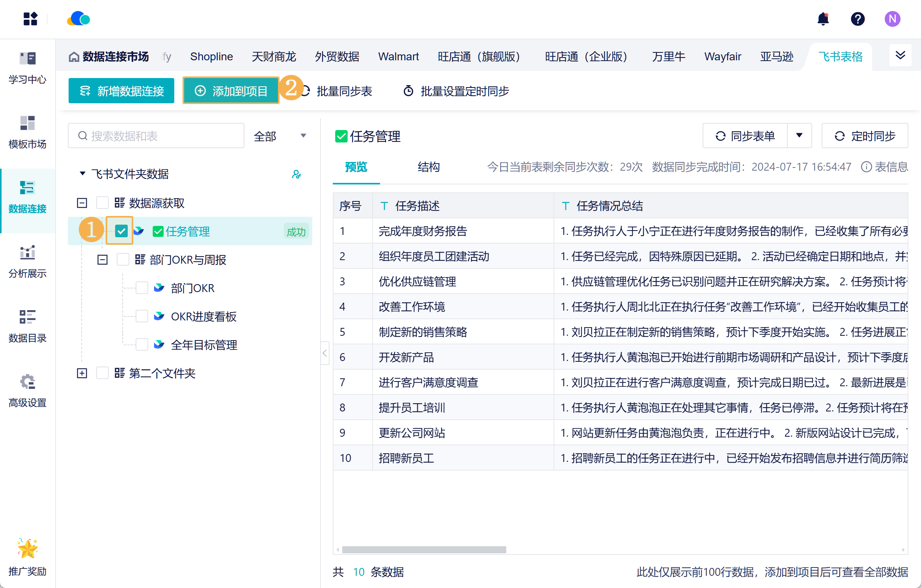Viewport: 921px width, 588px height.
Task: Click the 同步表单 button
Action: click(745, 136)
